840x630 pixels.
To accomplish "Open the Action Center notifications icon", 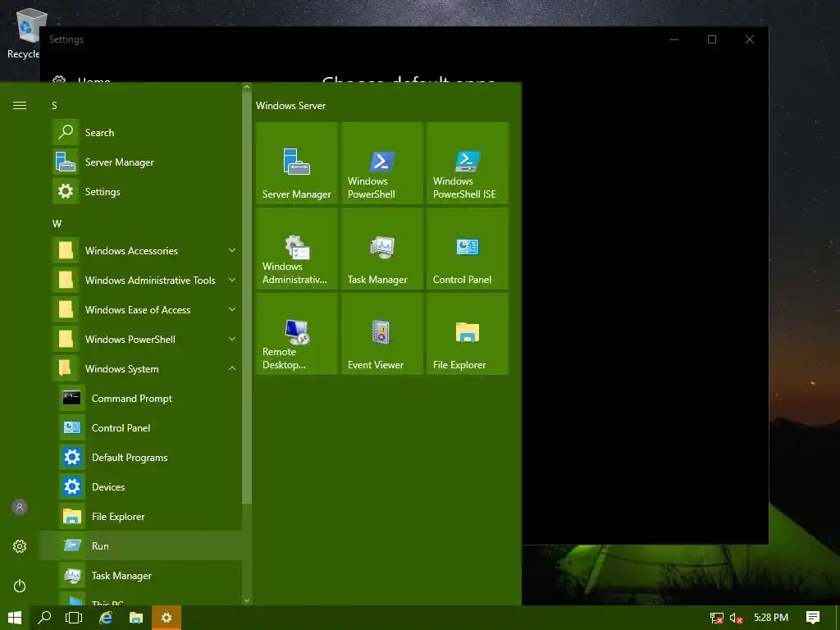I will point(813,618).
